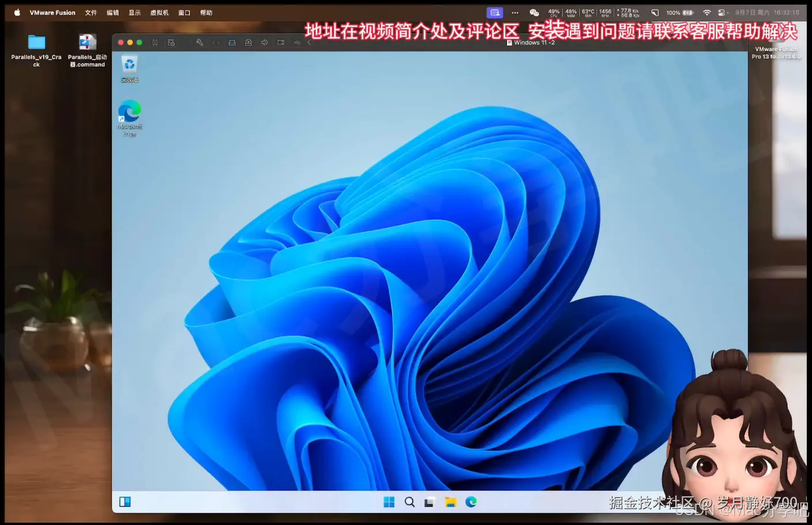The width and height of the screenshot is (812, 525).
Task: Open the 窗口 menu in the menu bar
Action: pos(184,12)
